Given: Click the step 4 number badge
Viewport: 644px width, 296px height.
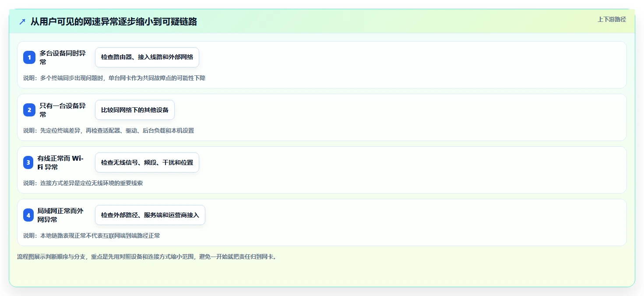Looking at the screenshot, I should (28, 215).
